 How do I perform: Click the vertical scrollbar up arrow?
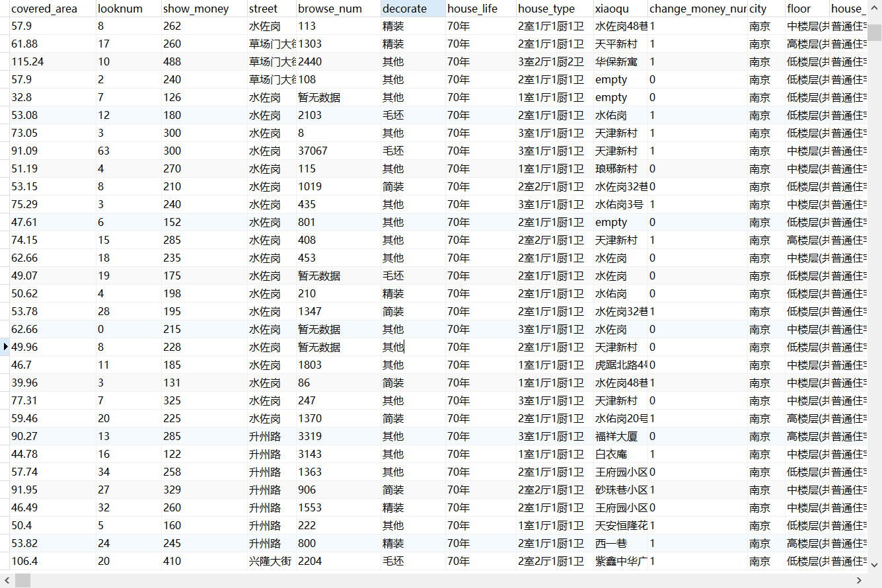(875, 7)
